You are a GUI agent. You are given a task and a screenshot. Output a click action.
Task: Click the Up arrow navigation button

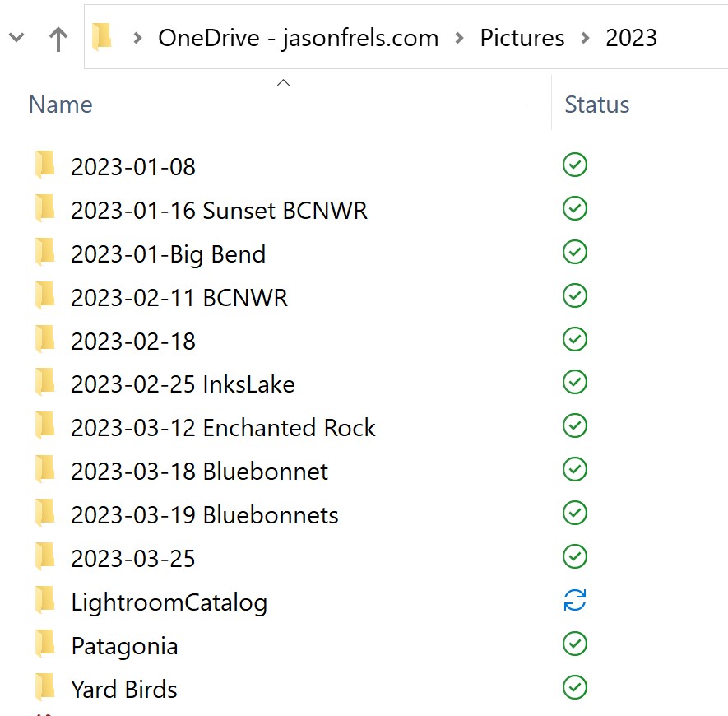pos(58,39)
